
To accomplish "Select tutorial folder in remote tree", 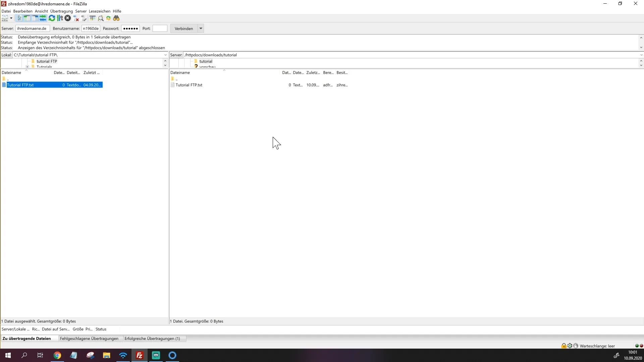I will 206,61.
